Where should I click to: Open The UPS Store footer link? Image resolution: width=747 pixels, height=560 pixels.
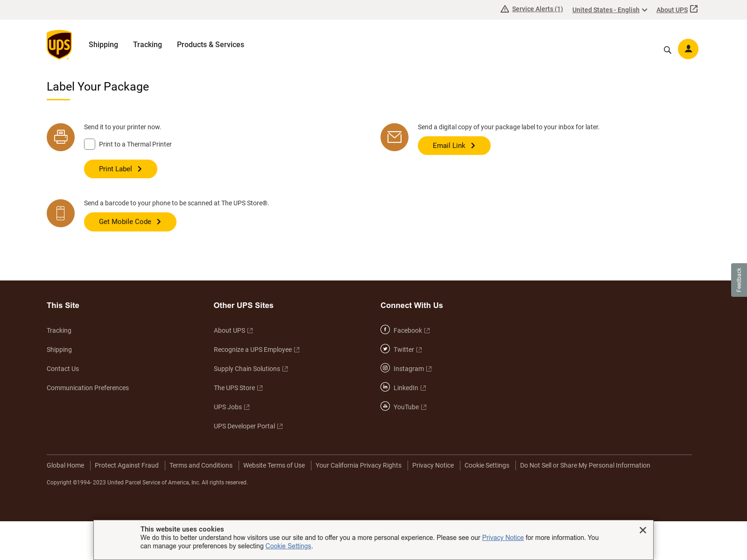(x=238, y=388)
